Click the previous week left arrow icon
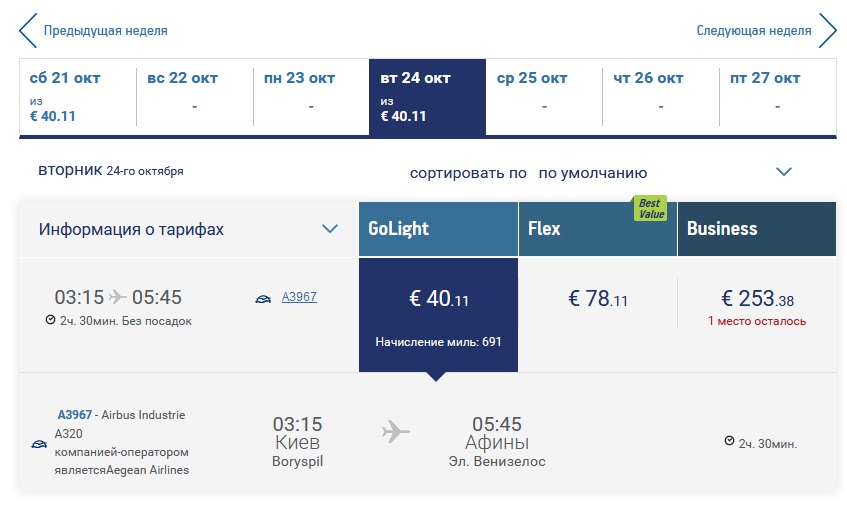Screen dimensions: 847x507 28,30
